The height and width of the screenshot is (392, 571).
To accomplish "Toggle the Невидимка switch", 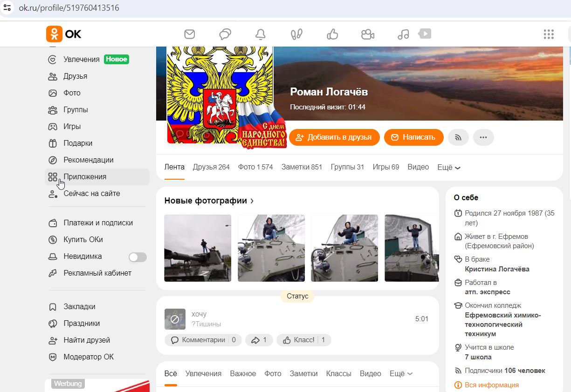I will pyautogui.click(x=138, y=257).
